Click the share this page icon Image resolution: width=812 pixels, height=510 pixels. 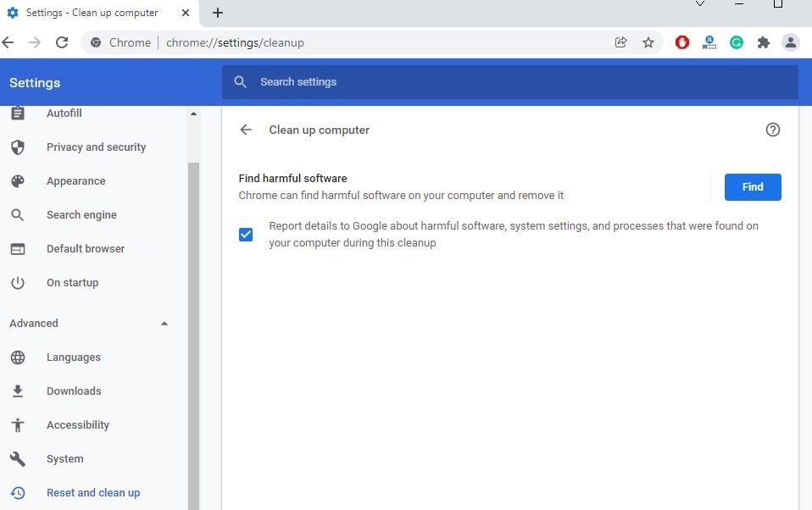click(x=621, y=42)
